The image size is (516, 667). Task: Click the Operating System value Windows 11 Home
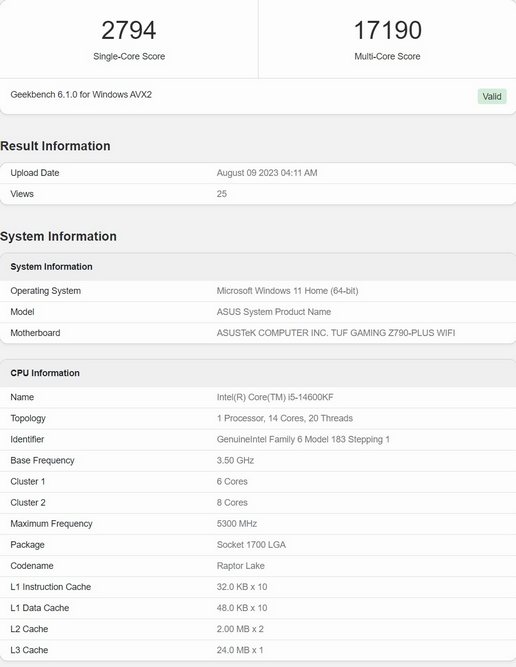tap(287, 291)
